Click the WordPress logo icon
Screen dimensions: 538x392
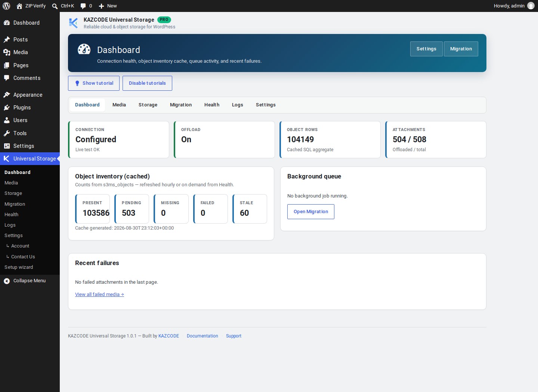(x=6, y=6)
